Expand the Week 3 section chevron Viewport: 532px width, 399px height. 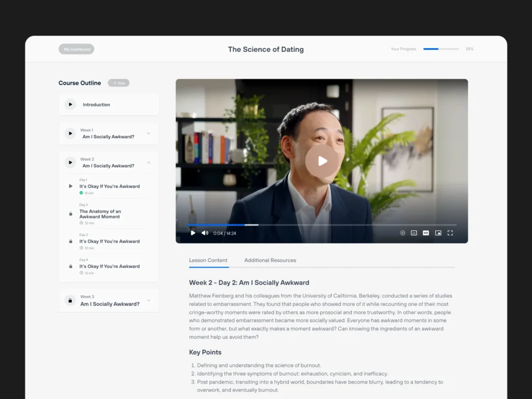[149, 300]
